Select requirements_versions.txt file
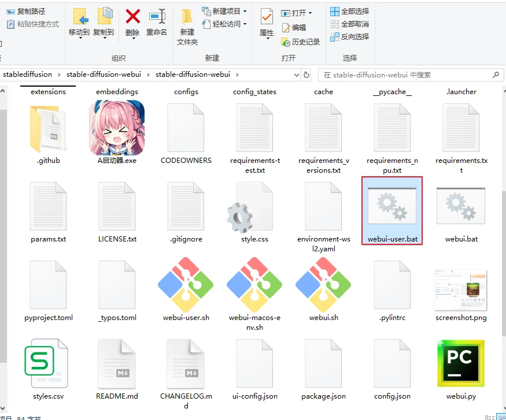The image size is (506, 420). coord(324,138)
